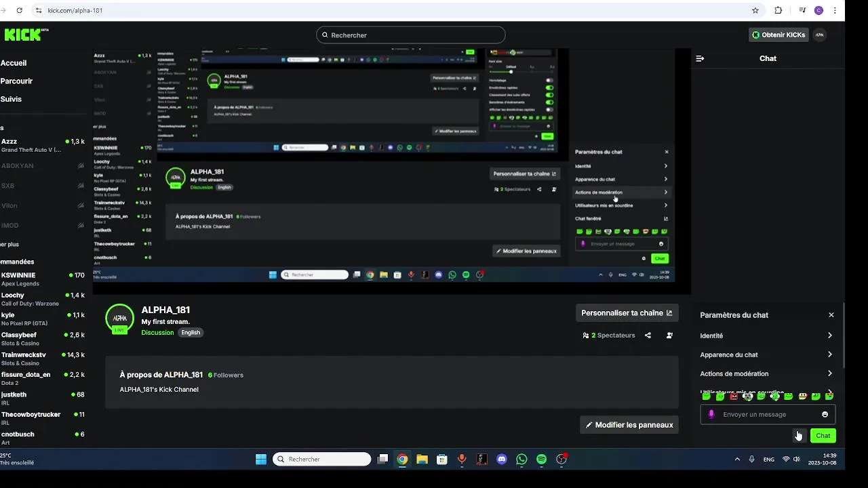868x488 pixels.
Task: Click the red angry emote in the quick emote bar
Action: coord(733,396)
